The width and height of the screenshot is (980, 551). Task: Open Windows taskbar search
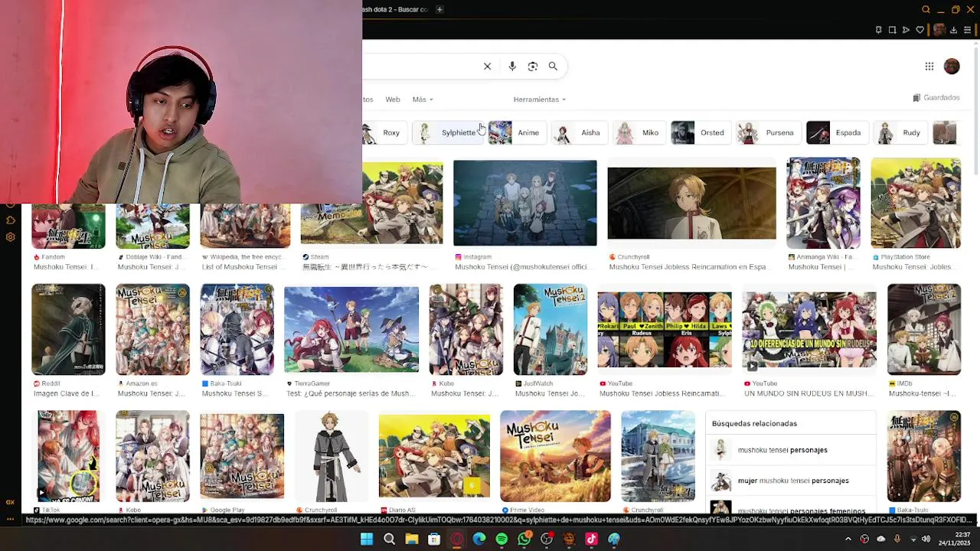point(389,539)
